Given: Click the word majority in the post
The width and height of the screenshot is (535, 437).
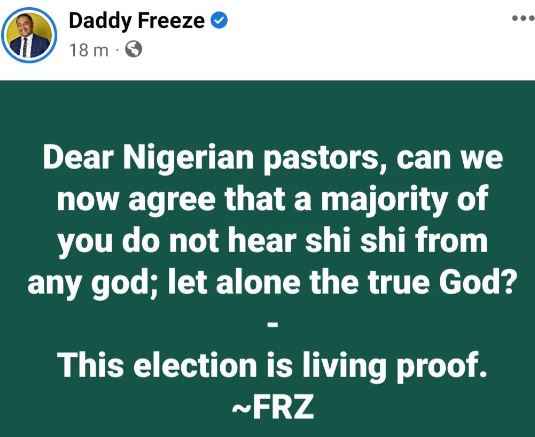Looking at the screenshot, I should coord(384,201).
